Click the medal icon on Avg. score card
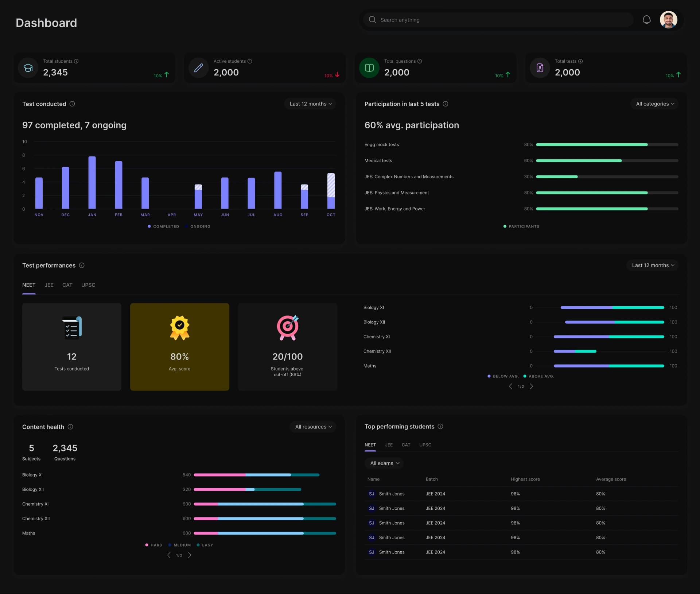Image resolution: width=700 pixels, height=594 pixels. coord(179,328)
